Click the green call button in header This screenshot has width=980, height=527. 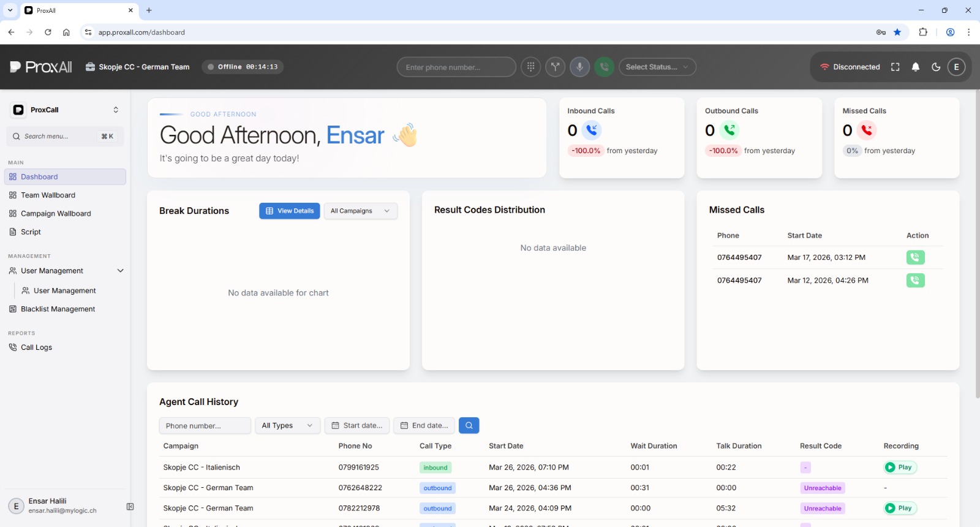(x=604, y=67)
